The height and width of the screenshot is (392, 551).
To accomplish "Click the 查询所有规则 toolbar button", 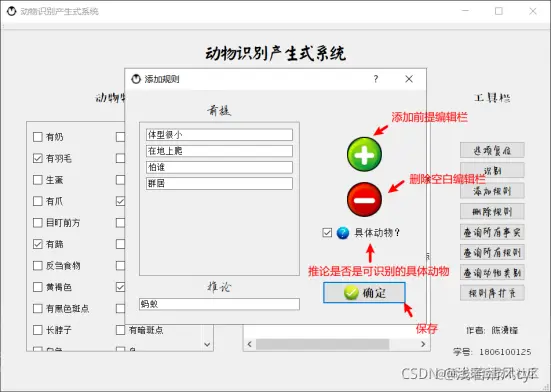I will click(492, 252).
